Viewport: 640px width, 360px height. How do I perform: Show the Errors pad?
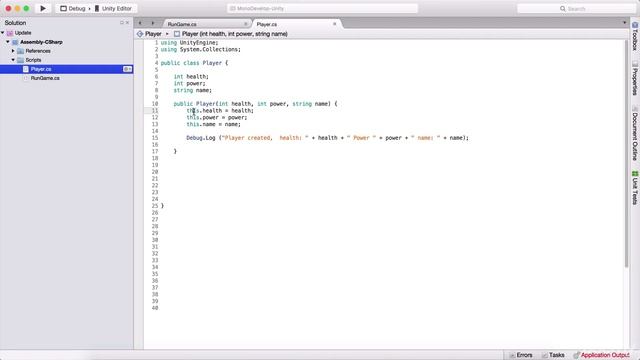click(x=521, y=355)
